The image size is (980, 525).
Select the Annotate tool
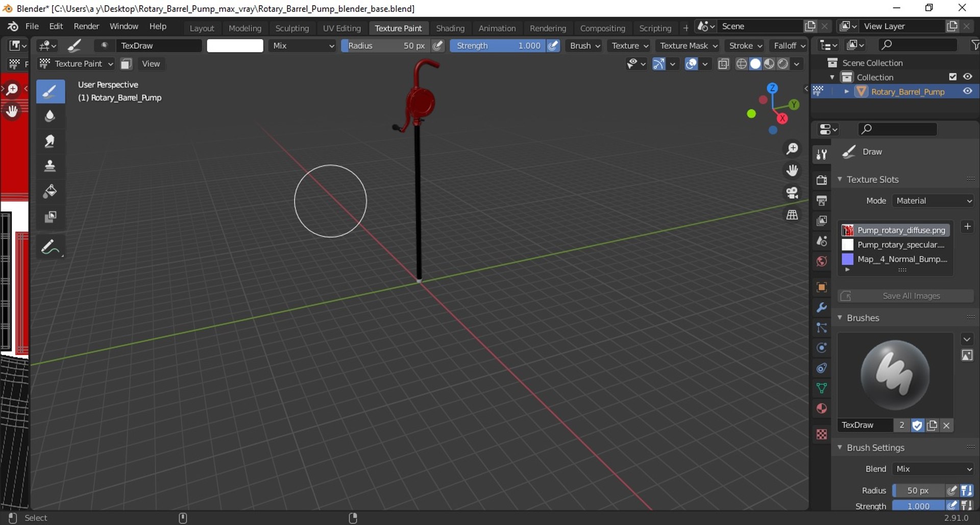pyautogui.click(x=50, y=247)
